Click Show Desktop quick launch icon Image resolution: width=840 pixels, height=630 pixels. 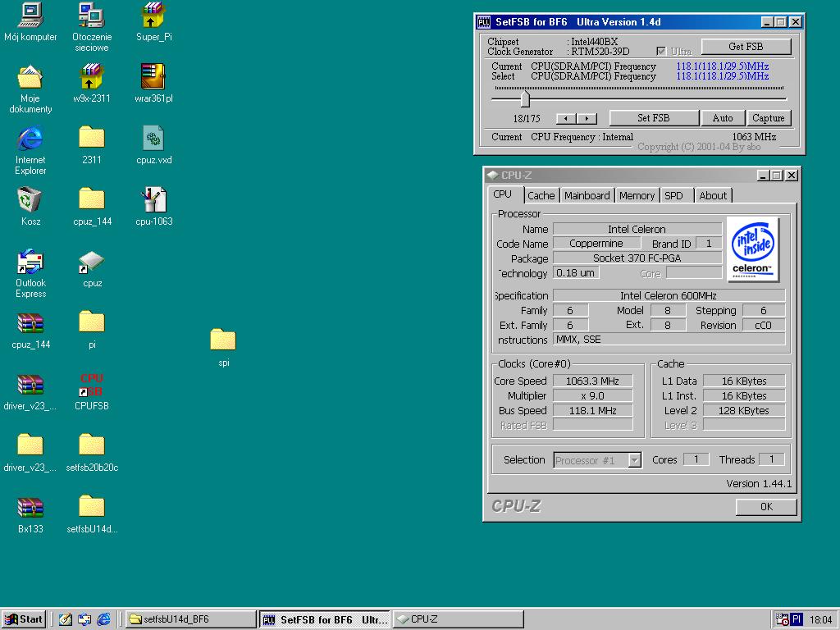(x=66, y=619)
